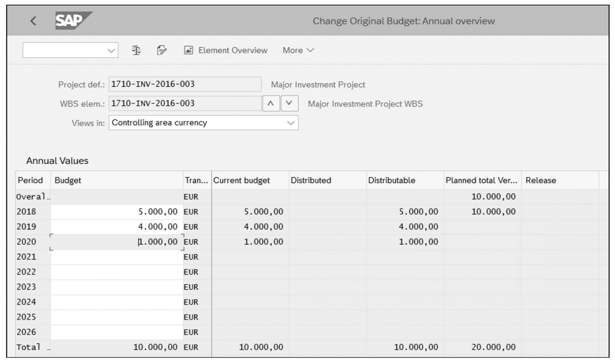The image size is (615, 364).
Task: Click the WBS elem. field
Action: (x=184, y=104)
